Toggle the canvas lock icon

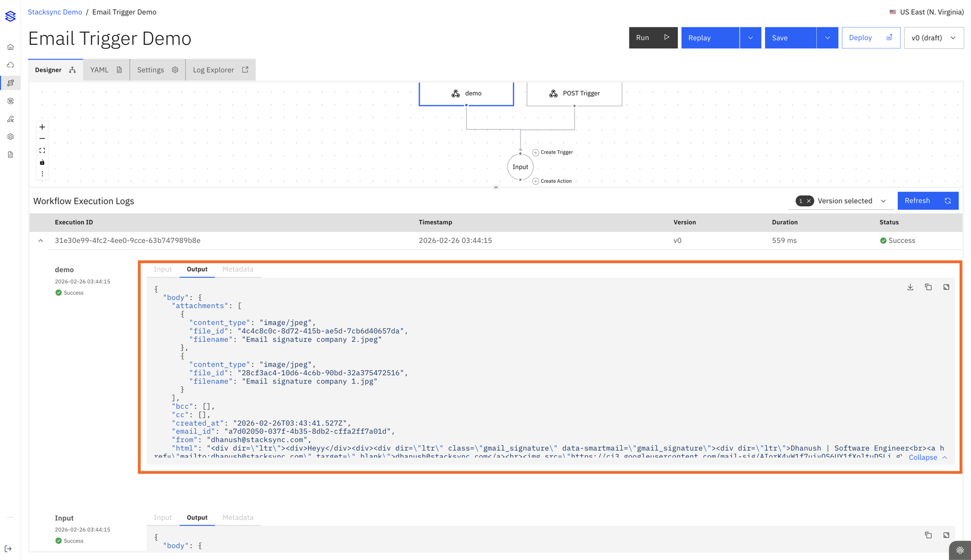[42, 162]
